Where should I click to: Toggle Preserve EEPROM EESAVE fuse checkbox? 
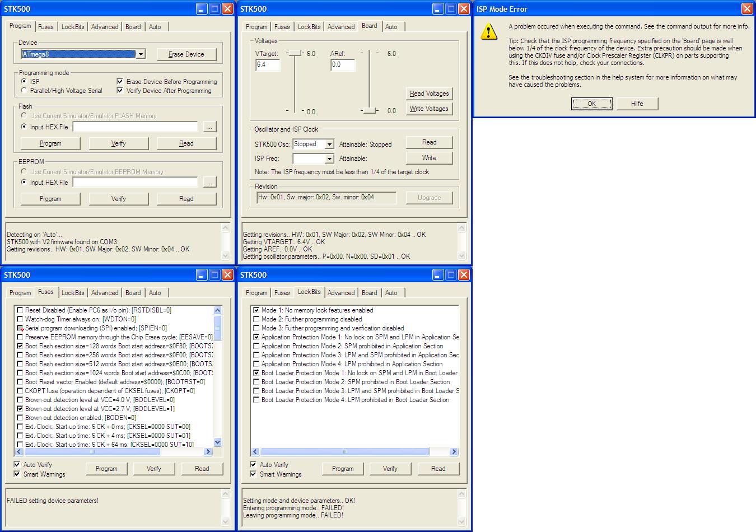coord(20,337)
